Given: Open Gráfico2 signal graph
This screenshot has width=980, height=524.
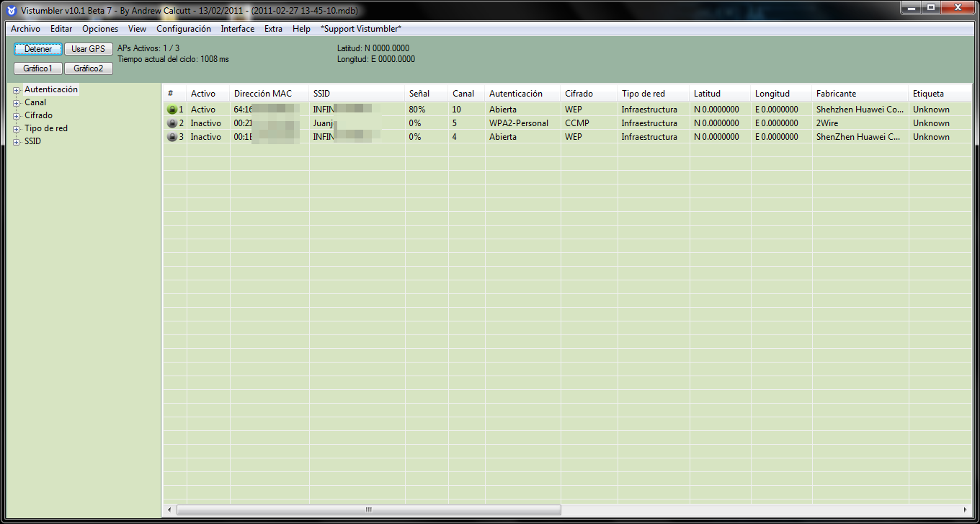Looking at the screenshot, I should (x=88, y=68).
